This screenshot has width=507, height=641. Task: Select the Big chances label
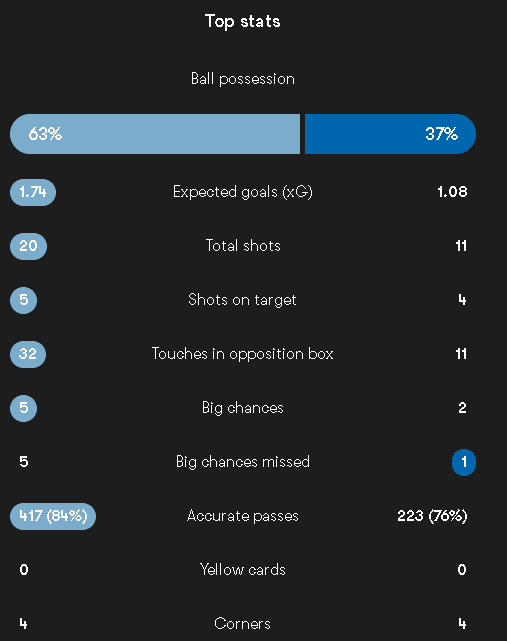pyautogui.click(x=242, y=408)
